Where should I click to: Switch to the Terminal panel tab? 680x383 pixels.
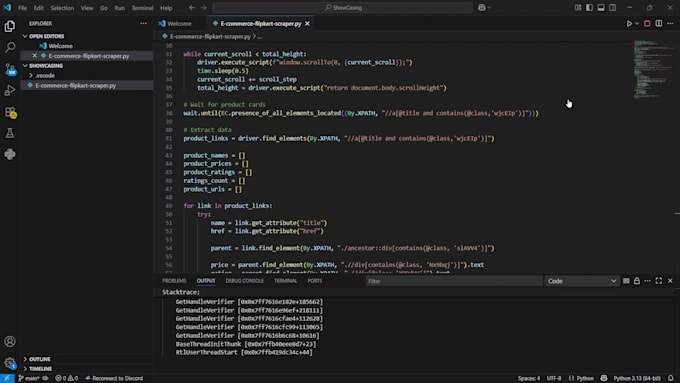(285, 281)
